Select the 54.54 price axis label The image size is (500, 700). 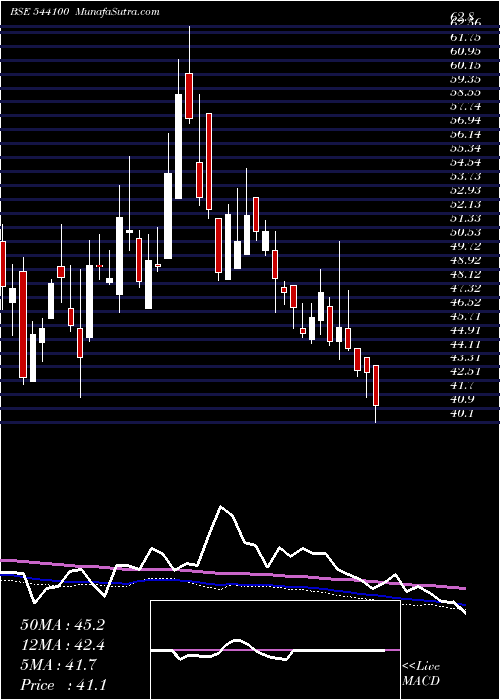coord(465,162)
